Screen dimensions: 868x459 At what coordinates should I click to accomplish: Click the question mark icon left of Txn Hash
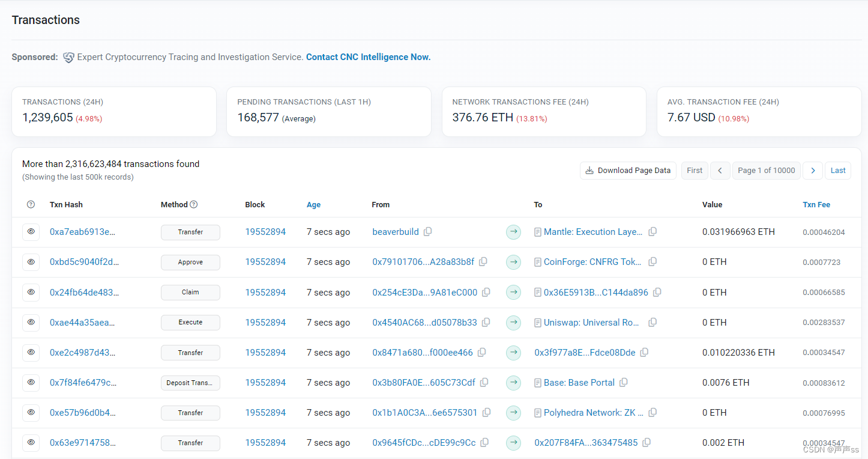tap(31, 204)
